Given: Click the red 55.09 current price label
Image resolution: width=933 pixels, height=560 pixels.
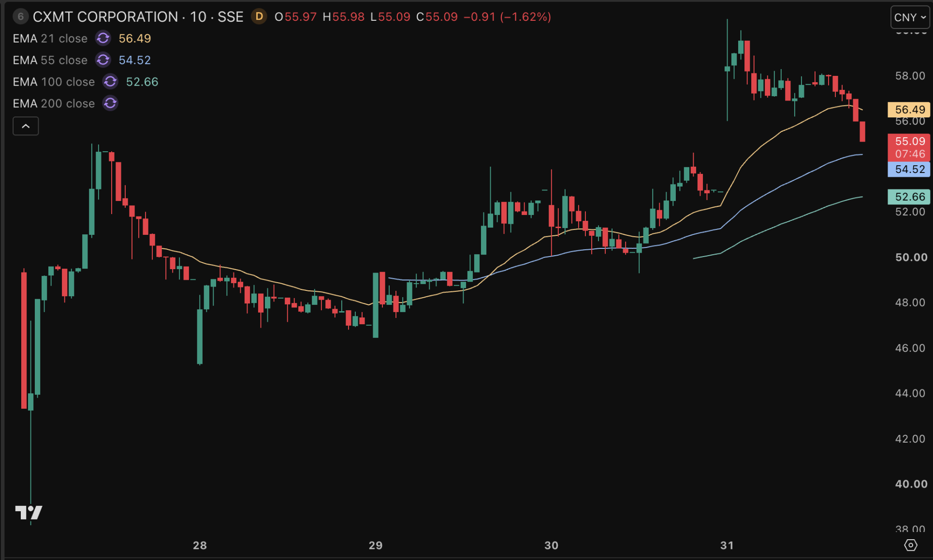Looking at the screenshot, I should 909,147.
